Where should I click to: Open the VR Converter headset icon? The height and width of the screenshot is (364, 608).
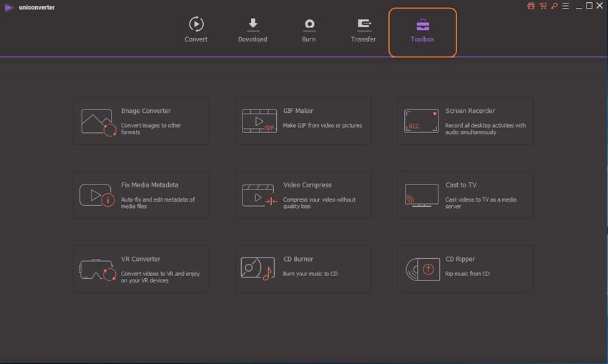(98, 270)
